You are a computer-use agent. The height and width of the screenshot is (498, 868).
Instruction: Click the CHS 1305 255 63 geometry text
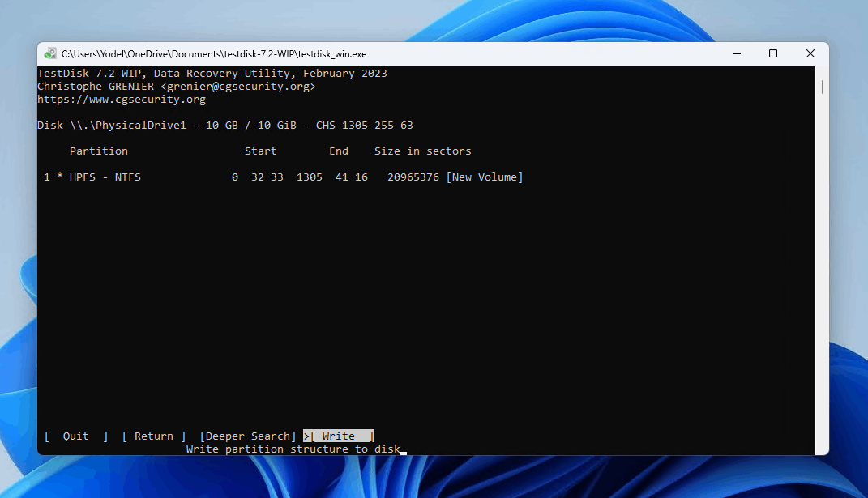(x=364, y=125)
